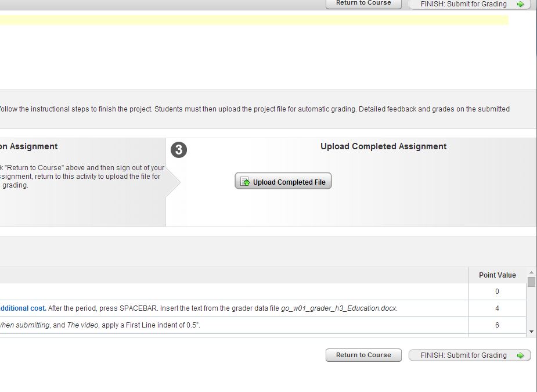Select the point value cell showing 0

point(497,292)
